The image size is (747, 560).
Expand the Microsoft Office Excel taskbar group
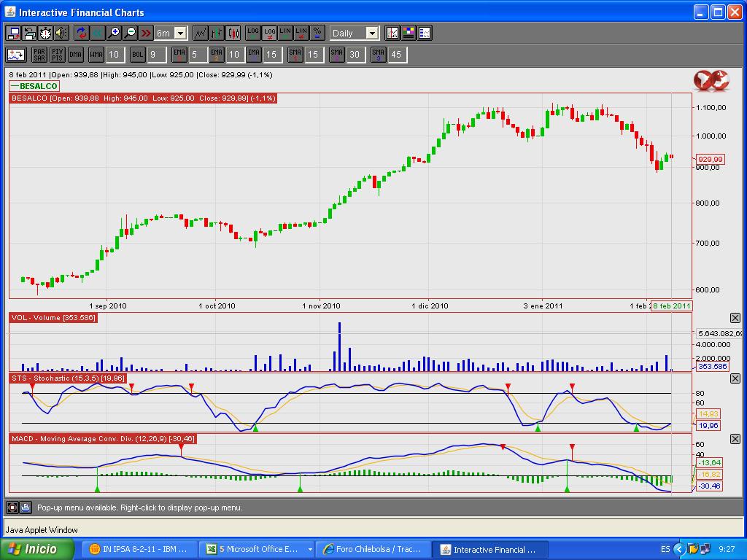[x=310, y=550]
